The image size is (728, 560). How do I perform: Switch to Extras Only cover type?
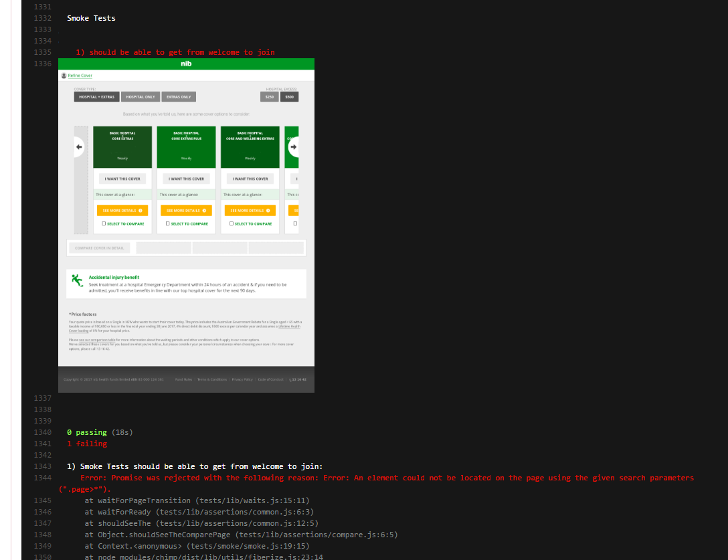[x=179, y=97]
